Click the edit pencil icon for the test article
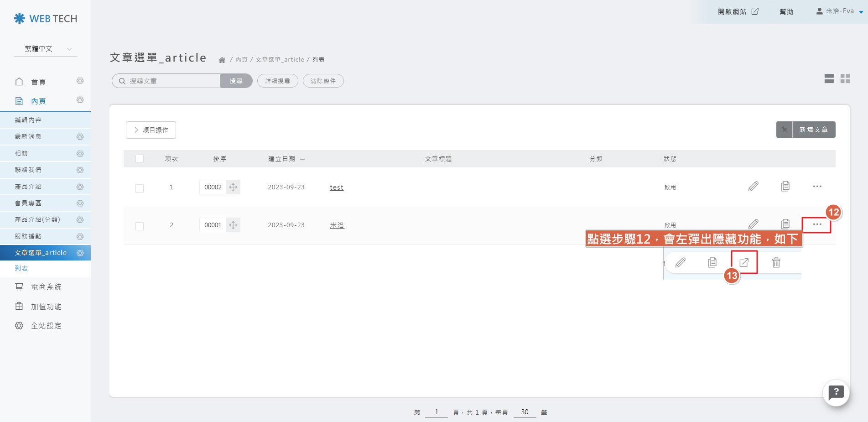 (x=753, y=186)
